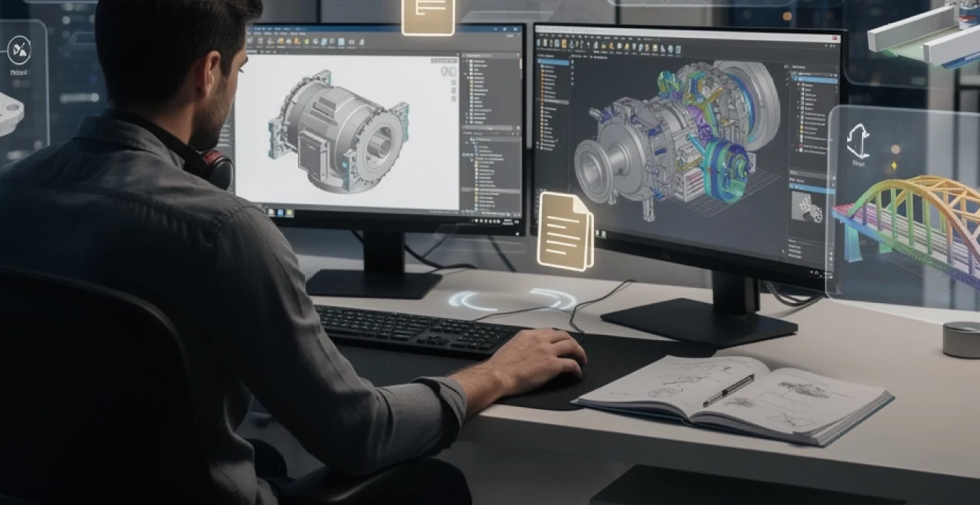The image size is (980, 505).
Task: Click the floating golden document icon between monitors
Action: 565,231
